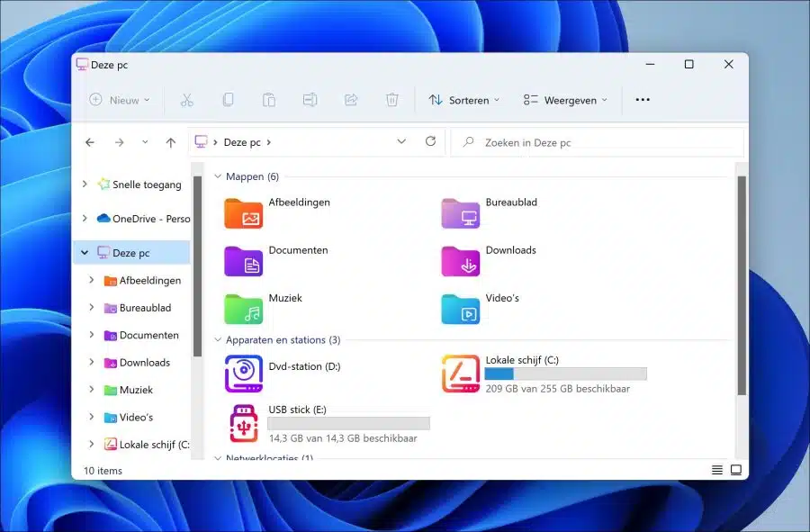The height and width of the screenshot is (532, 810).
Task: Refresh the Deze pc view
Action: [x=430, y=141]
